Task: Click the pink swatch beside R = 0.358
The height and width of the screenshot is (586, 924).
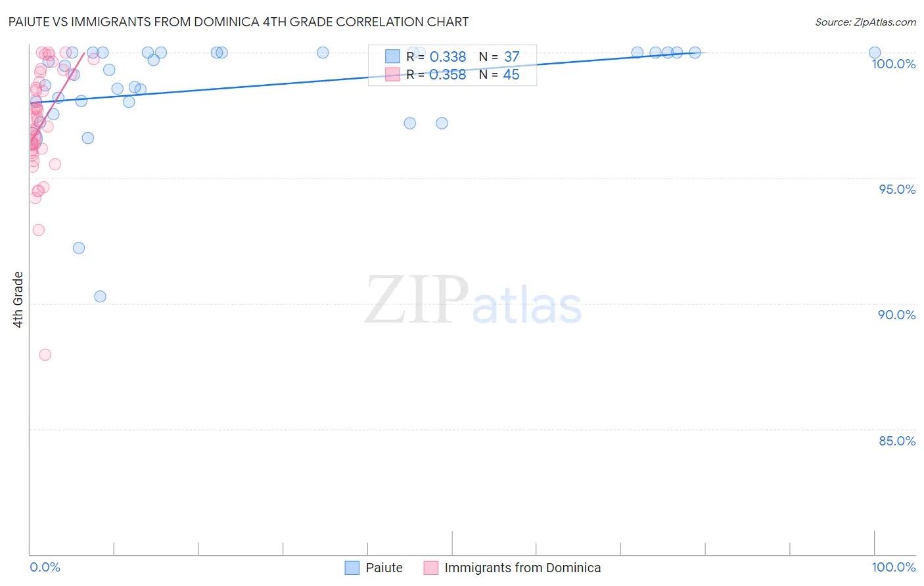Action: point(392,74)
